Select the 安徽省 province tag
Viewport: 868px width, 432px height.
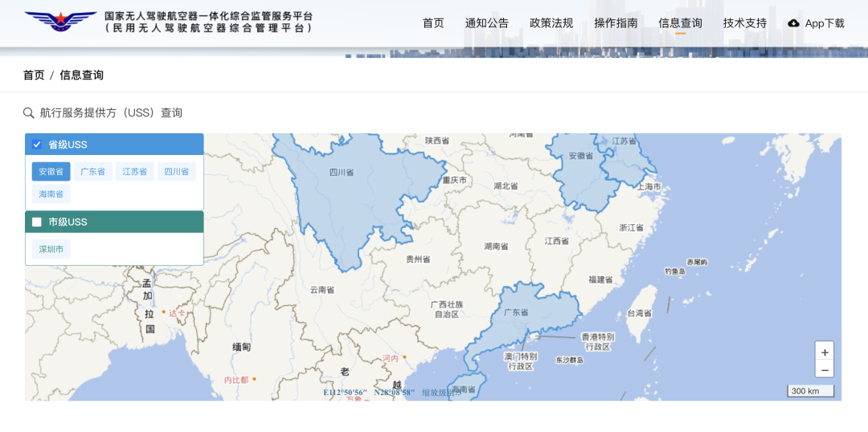click(x=51, y=172)
